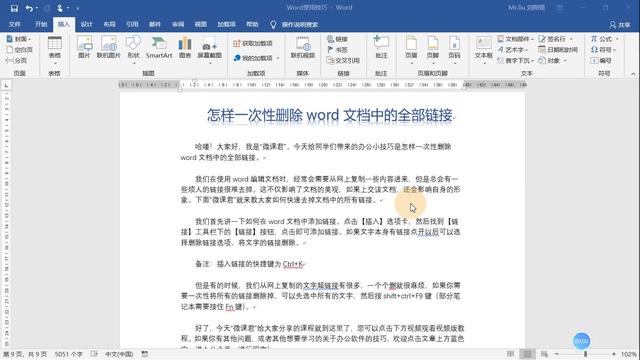Screen dimensions: 640x360
Task: Undo the last action
Action: (x=29, y=8)
